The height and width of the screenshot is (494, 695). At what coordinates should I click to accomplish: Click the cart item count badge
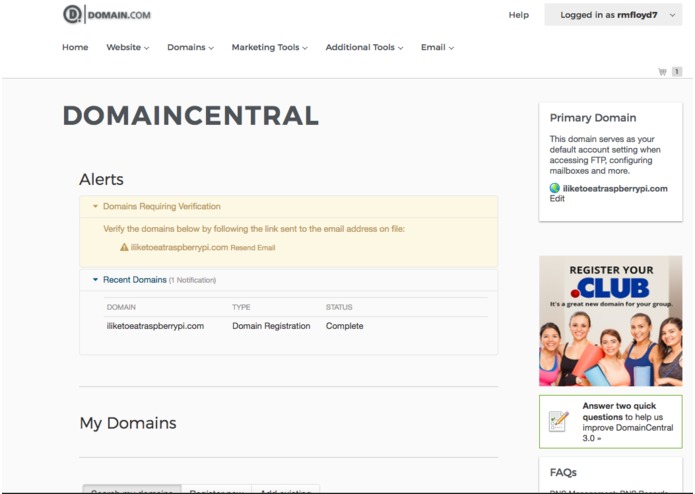[x=677, y=71]
